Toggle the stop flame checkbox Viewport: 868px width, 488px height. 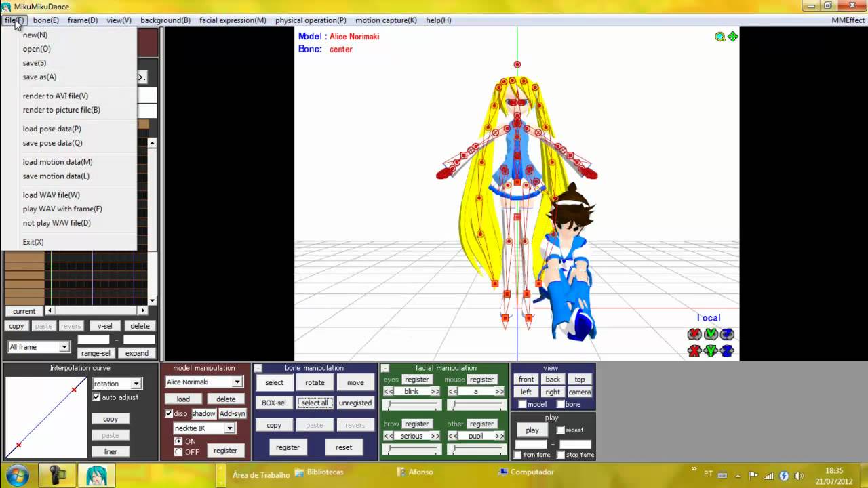point(561,455)
